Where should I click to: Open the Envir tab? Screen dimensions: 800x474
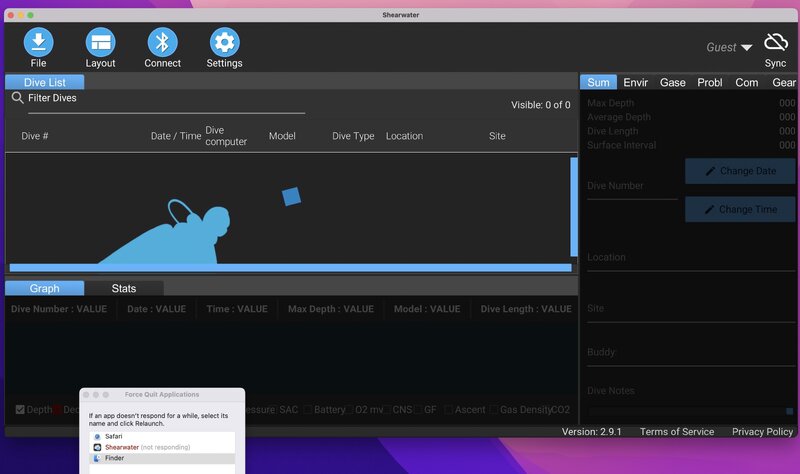pyautogui.click(x=636, y=82)
